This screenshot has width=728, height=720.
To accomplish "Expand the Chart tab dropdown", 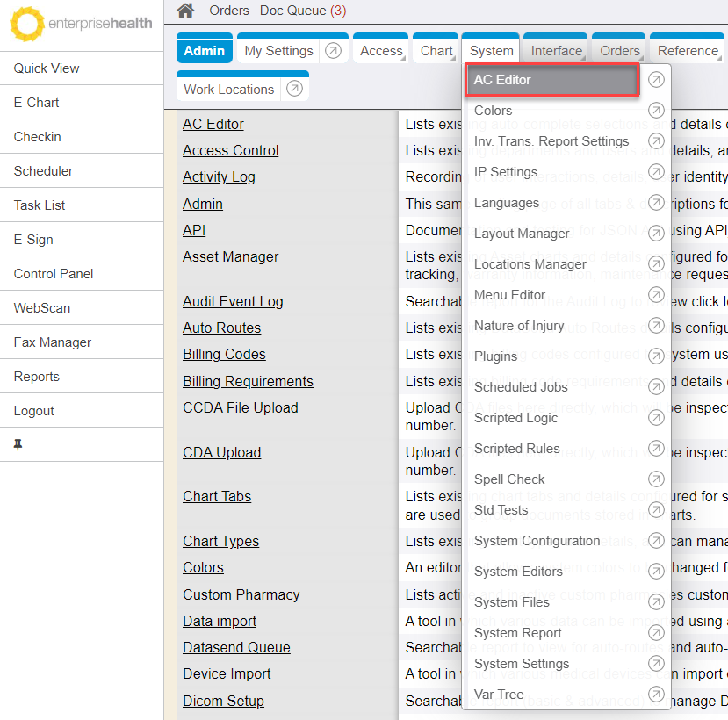I will 436,51.
